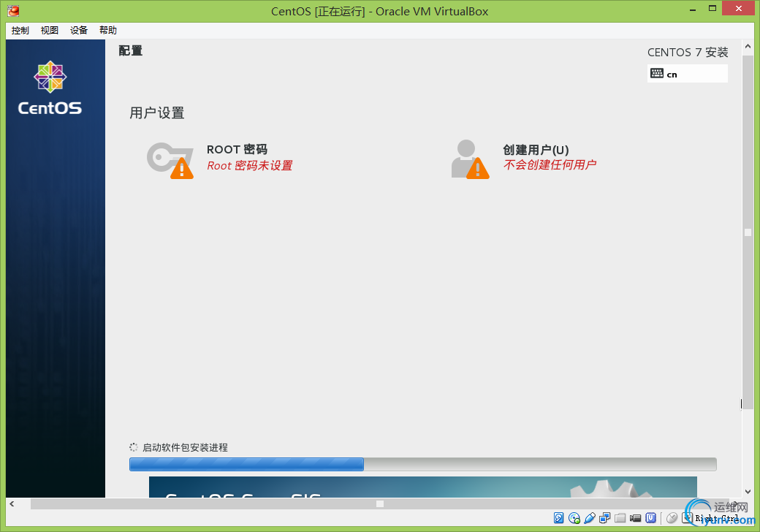The width and height of the screenshot is (760, 532).
Task: Click the video capture status icon
Action: [x=636, y=518]
